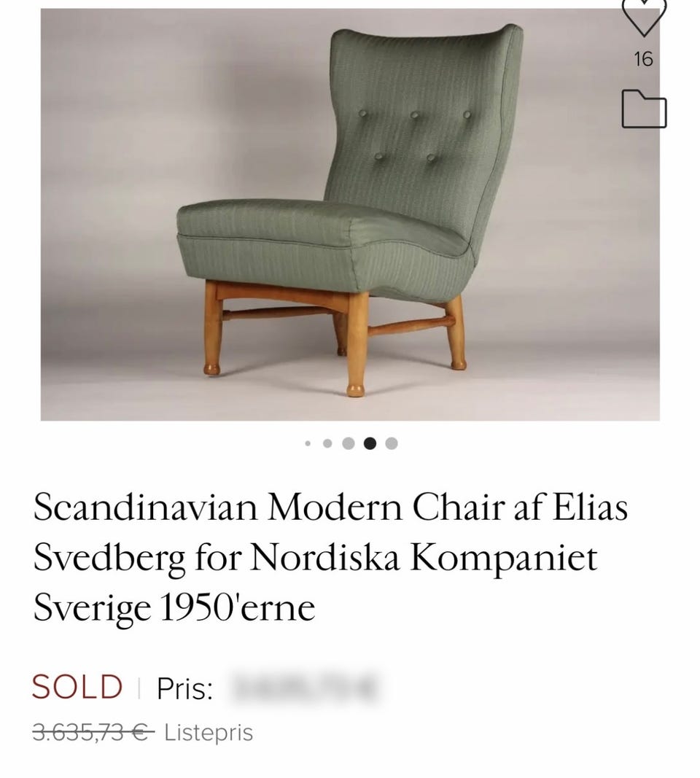The width and height of the screenshot is (700, 778).
Task: Go to the first tiny carousel dot
Action: click(x=308, y=443)
